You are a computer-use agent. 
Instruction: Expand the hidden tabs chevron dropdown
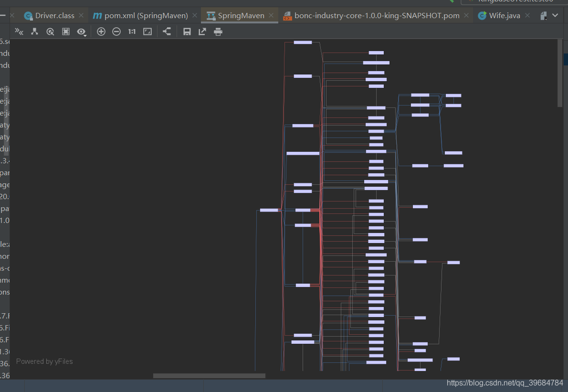click(x=555, y=16)
